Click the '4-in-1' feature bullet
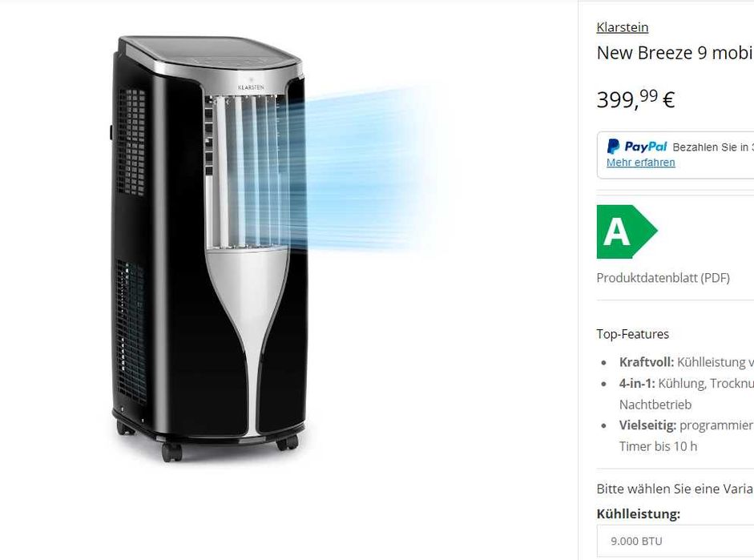Viewport: 754px width, 560px height. point(686,384)
